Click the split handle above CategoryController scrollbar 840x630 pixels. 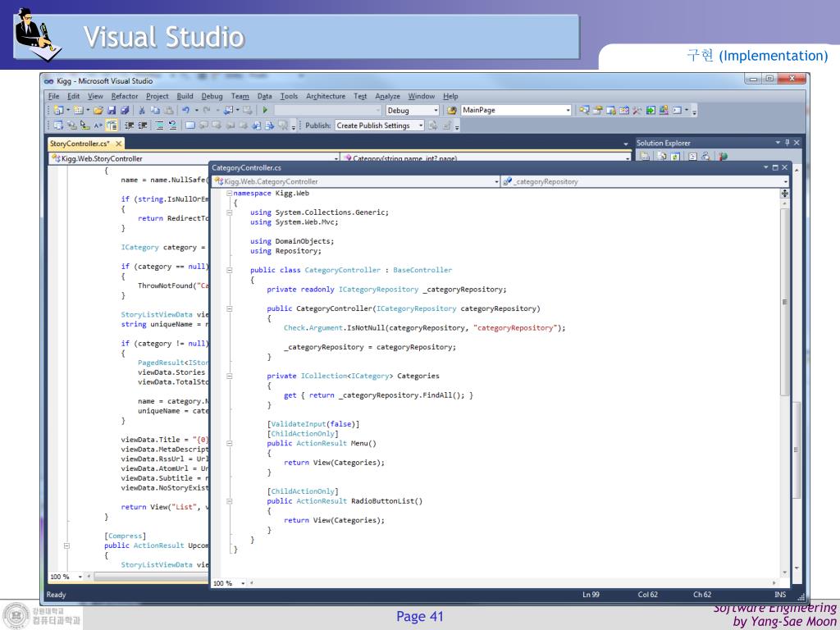(x=784, y=194)
